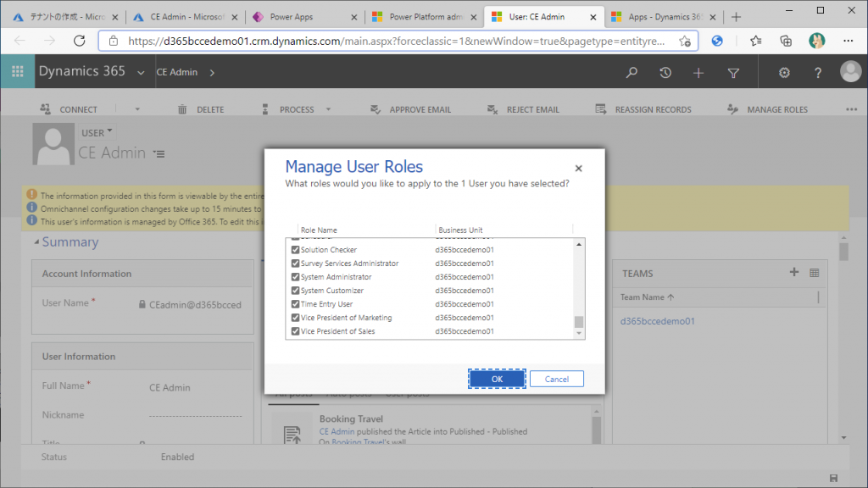Viewport: 868px width, 488px height.
Task: Switch to the Apps - Dynamics 365 tab
Action: pyautogui.click(x=664, y=17)
